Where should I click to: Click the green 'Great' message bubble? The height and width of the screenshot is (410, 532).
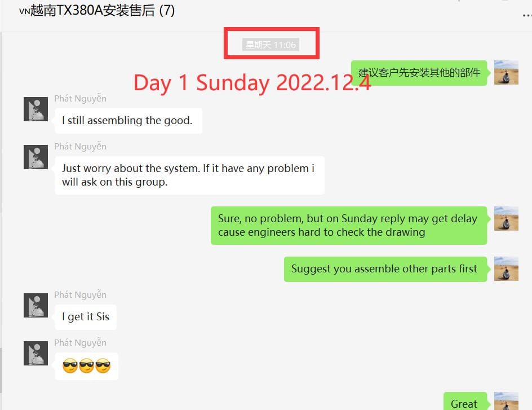[465, 401]
